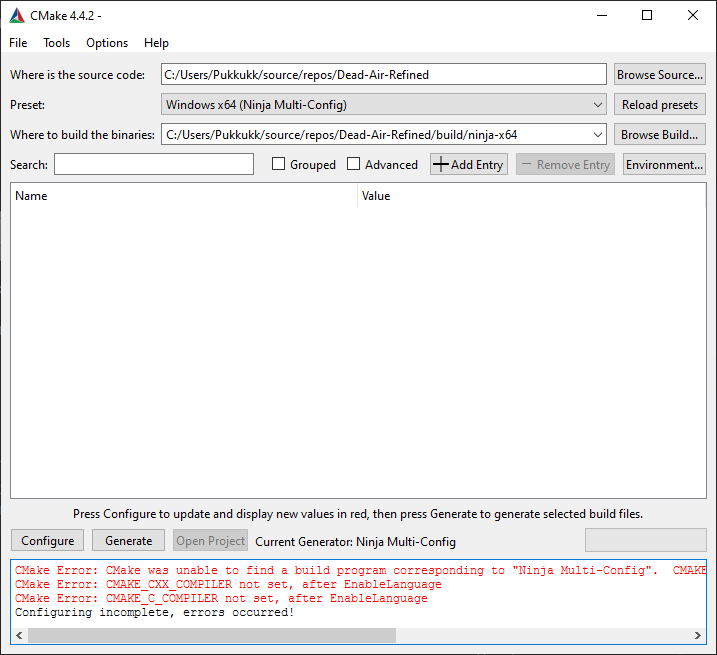Viewport: 717px width, 655px height.
Task: Maximize the CMake window
Action: (x=647, y=16)
